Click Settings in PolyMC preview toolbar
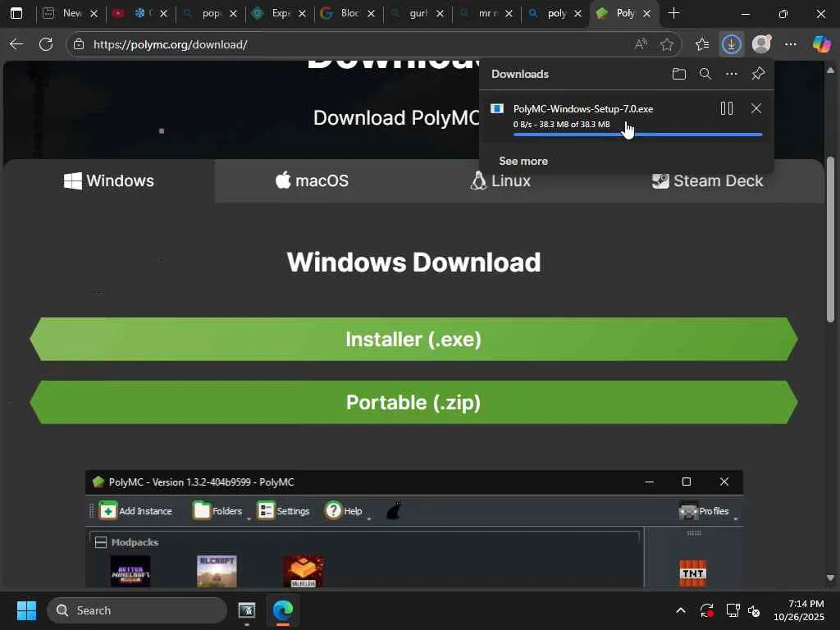The image size is (840, 630). click(283, 511)
